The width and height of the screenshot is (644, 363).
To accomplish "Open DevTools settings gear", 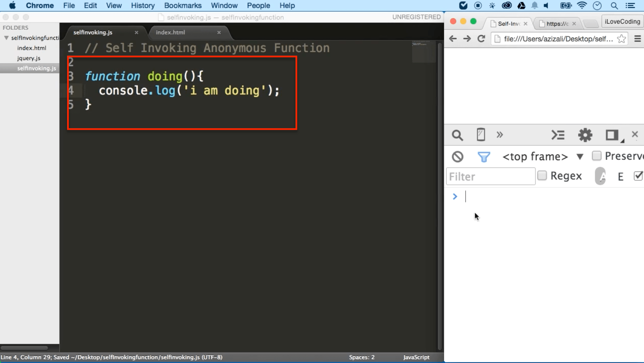I will [585, 135].
